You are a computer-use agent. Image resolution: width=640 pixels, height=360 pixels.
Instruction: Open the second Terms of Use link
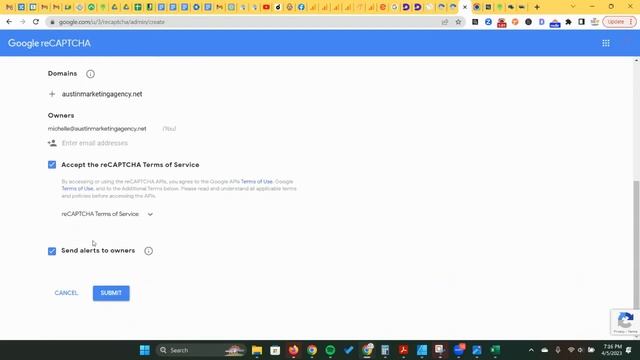[78, 189]
